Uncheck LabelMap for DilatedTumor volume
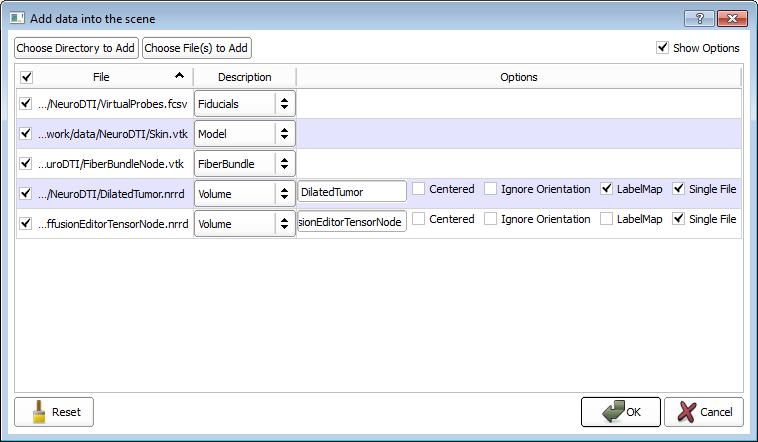The image size is (758, 442). (607, 189)
